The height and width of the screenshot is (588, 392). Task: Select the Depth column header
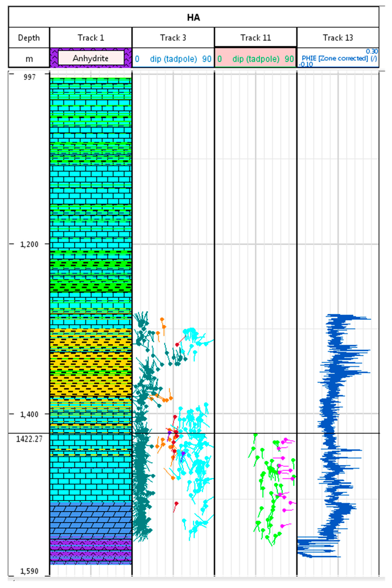click(29, 38)
